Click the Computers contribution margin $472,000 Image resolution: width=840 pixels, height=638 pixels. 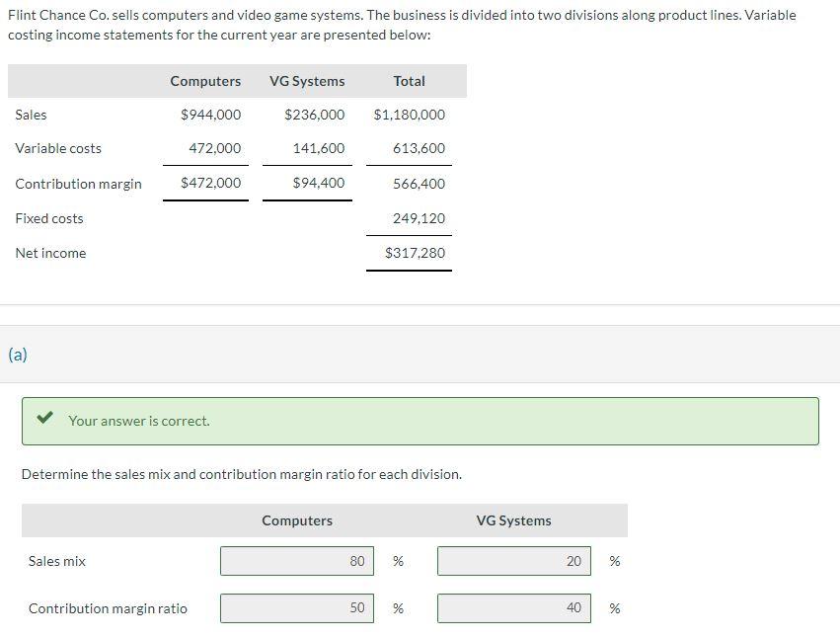click(210, 183)
